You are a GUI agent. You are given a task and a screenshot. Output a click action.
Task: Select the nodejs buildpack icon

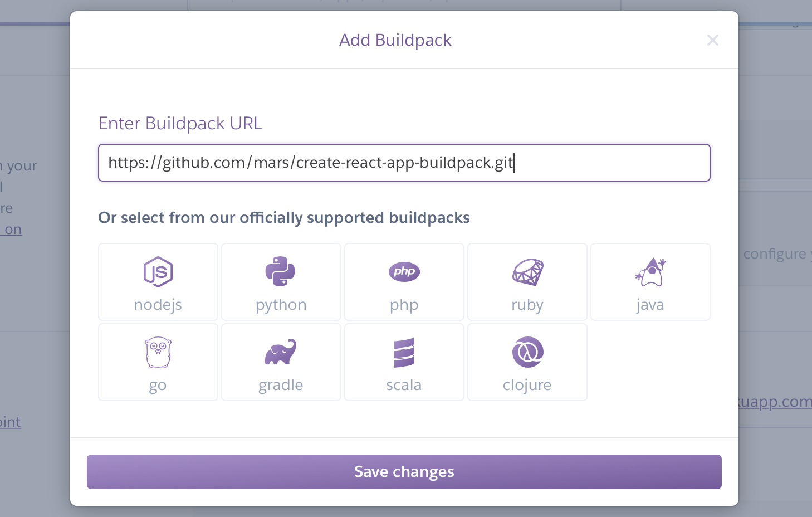point(158,282)
